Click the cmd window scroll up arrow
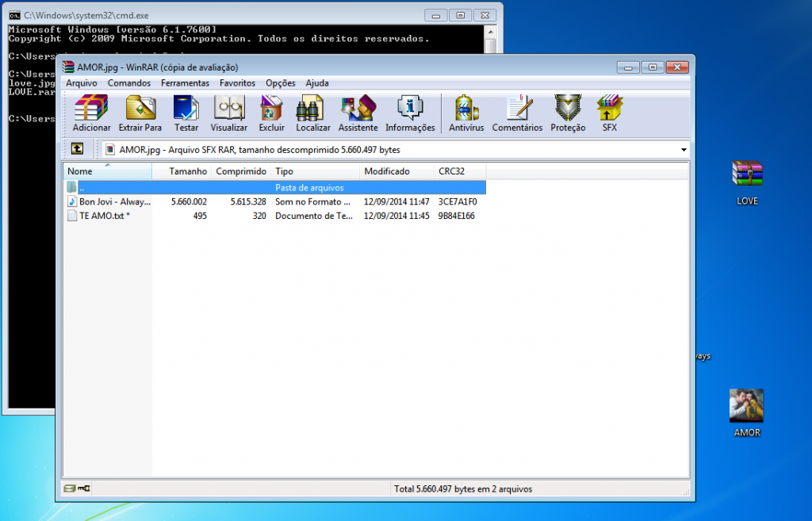Viewport: 812px width, 521px height. [x=490, y=32]
